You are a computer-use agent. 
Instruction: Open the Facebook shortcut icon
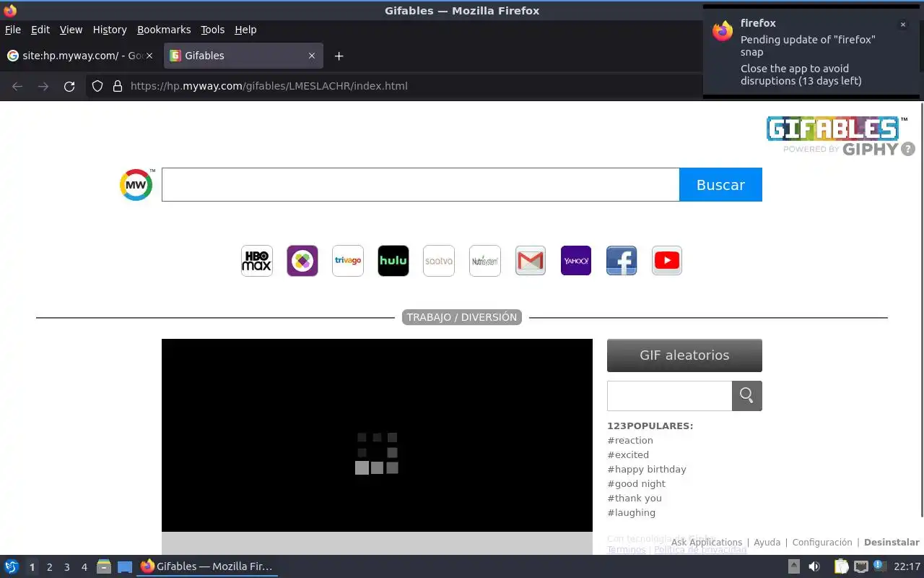(622, 261)
